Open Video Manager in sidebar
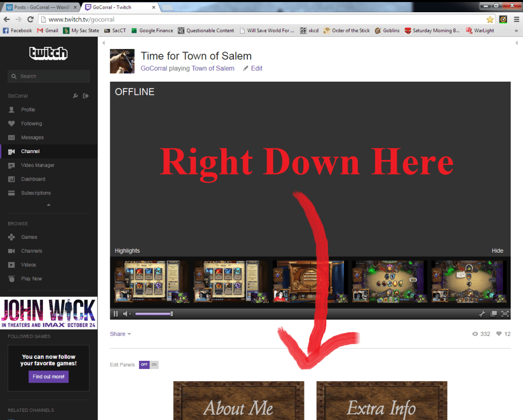 (37, 165)
